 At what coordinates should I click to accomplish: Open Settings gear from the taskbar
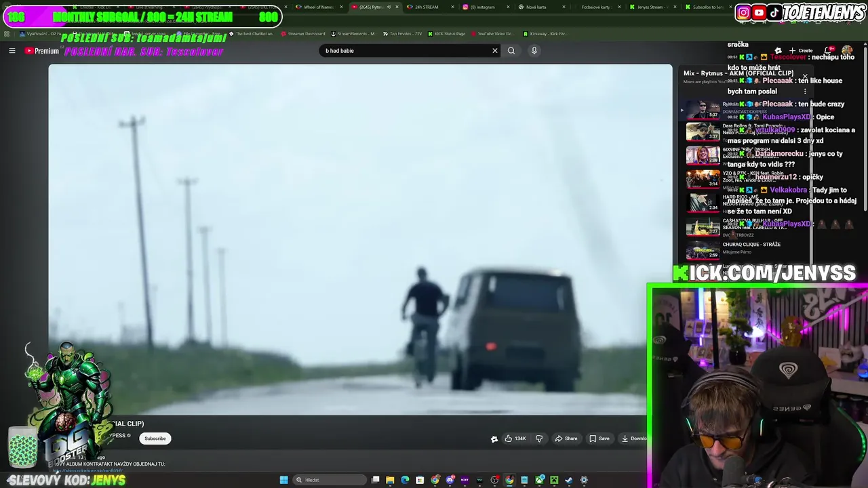tap(584, 480)
